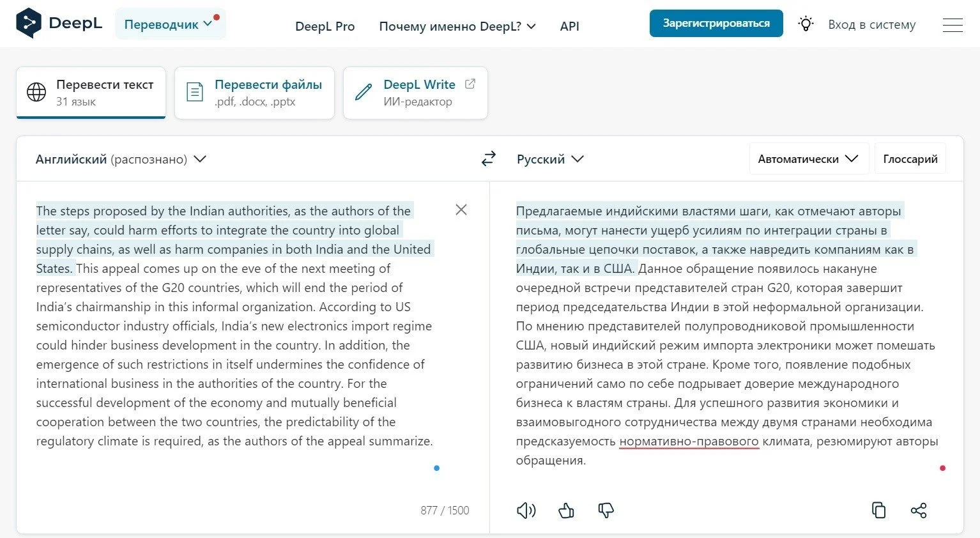Click the Зарегистрироваться button

pyautogui.click(x=716, y=24)
